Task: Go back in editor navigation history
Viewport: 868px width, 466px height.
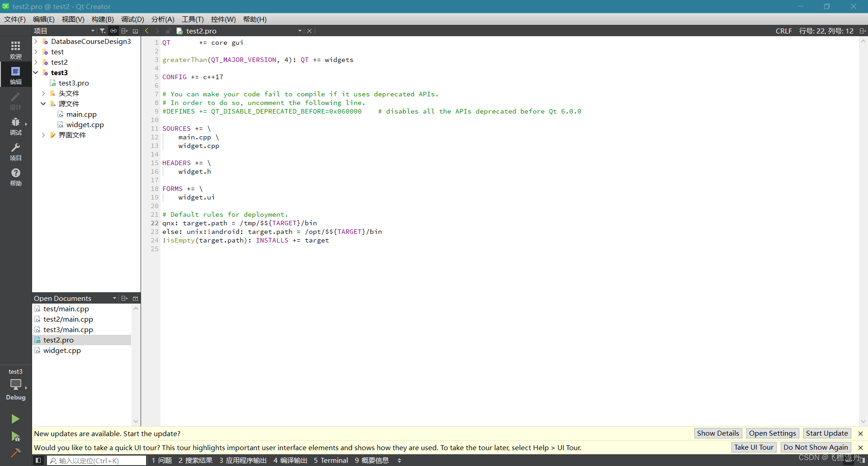Action: point(146,31)
